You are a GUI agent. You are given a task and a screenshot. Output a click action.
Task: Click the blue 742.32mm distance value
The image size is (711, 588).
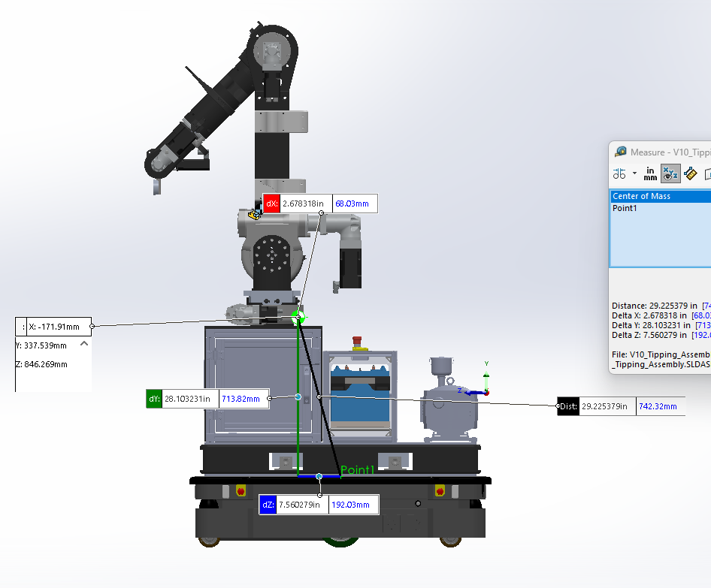(x=660, y=406)
